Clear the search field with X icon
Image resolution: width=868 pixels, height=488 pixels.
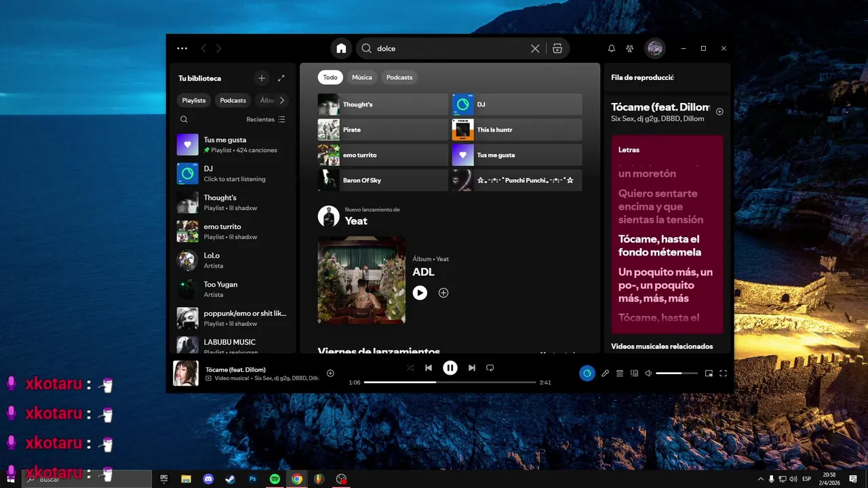535,48
